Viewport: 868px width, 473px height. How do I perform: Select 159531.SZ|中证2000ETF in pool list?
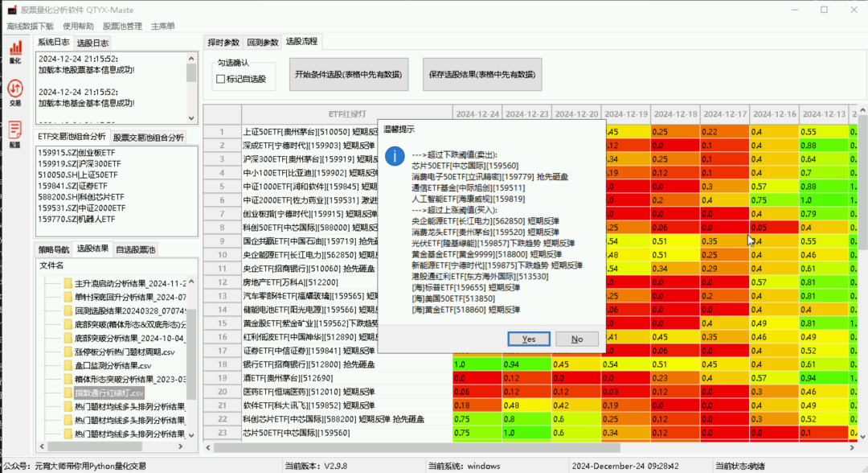click(x=81, y=208)
